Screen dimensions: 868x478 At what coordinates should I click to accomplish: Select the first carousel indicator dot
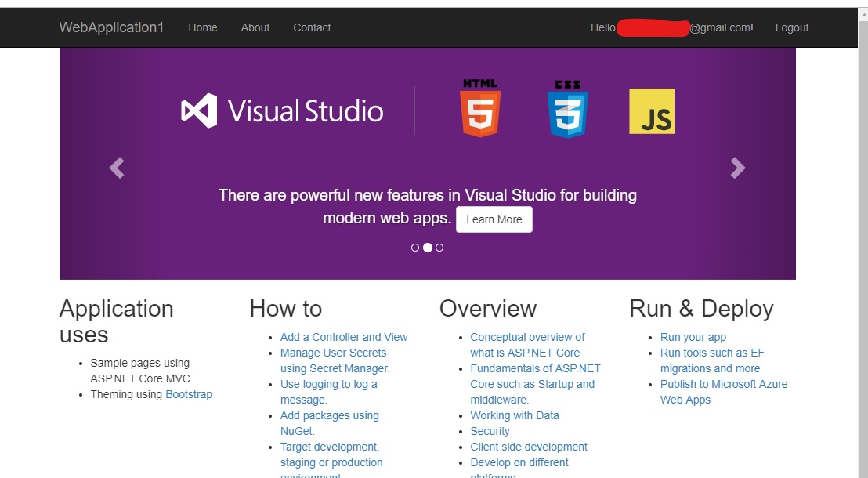click(415, 248)
